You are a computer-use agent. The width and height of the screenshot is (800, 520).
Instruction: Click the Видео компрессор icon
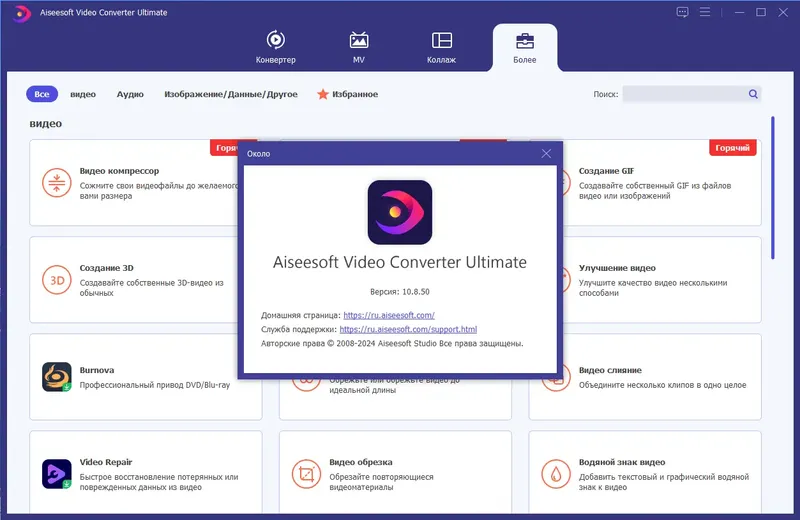pyautogui.click(x=57, y=183)
